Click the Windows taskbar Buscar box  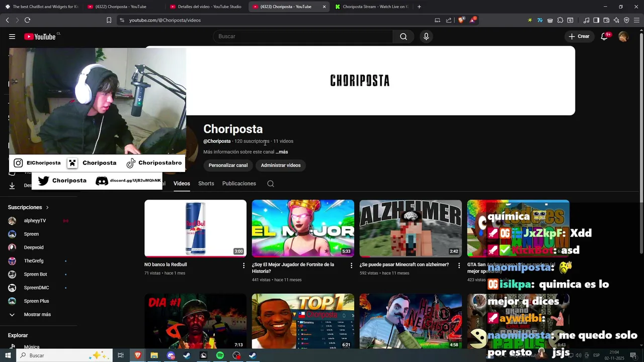coord(64,355)
